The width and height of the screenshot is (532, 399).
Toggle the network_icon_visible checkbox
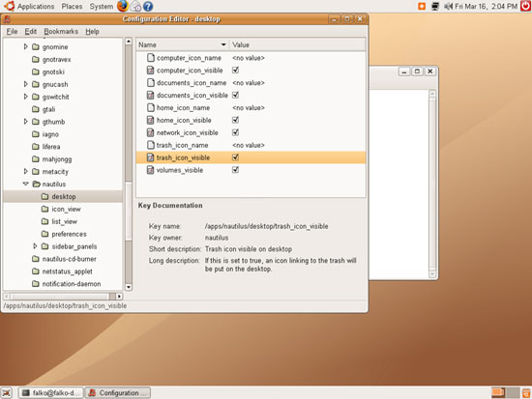(x=235, y=132)
